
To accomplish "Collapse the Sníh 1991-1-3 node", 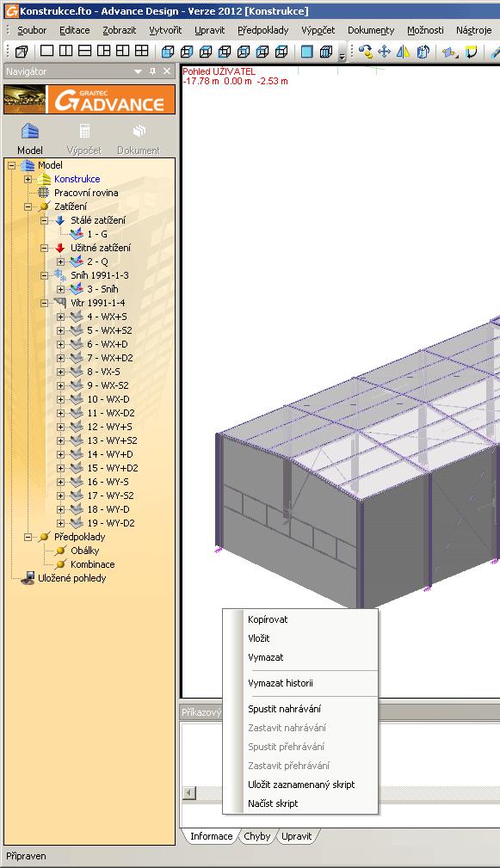I will click(44, 275).
